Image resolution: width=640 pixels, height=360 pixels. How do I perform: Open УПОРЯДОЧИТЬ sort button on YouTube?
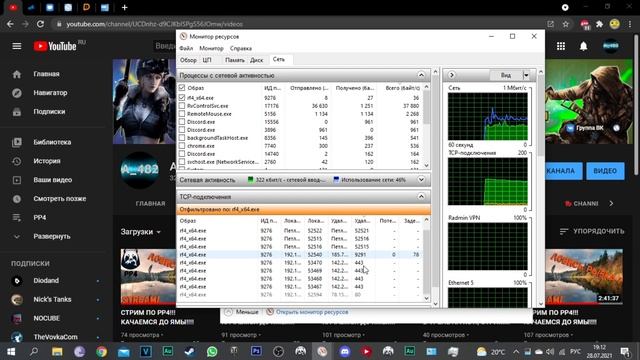(592, 231)
